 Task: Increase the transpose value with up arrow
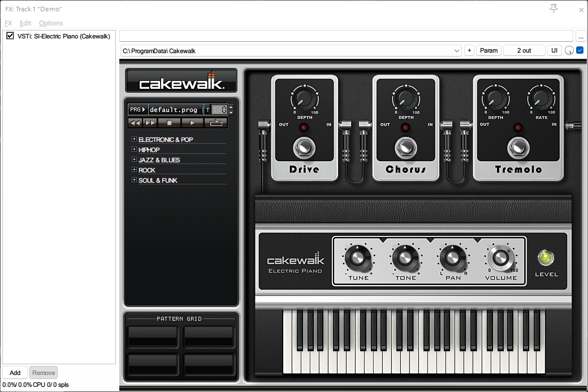[x=231, y=107]
